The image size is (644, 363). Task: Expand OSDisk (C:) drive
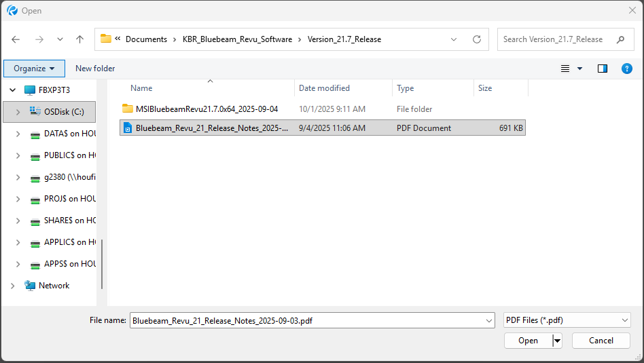18,111
